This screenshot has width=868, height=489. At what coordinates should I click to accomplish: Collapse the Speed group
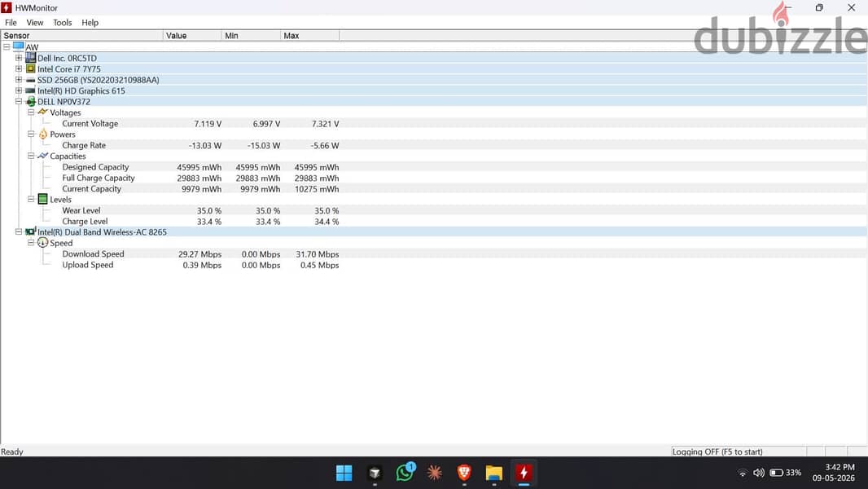[31, 243]
